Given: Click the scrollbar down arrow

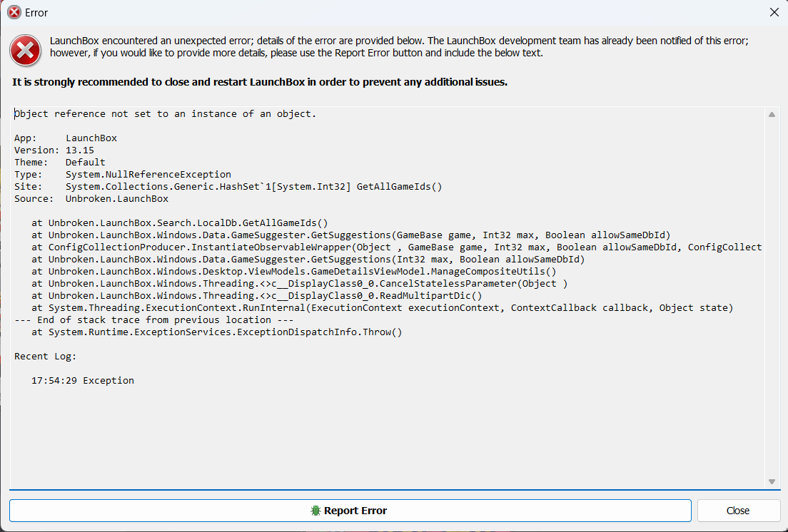Looking at the screenshot, I should pos(772,482).
